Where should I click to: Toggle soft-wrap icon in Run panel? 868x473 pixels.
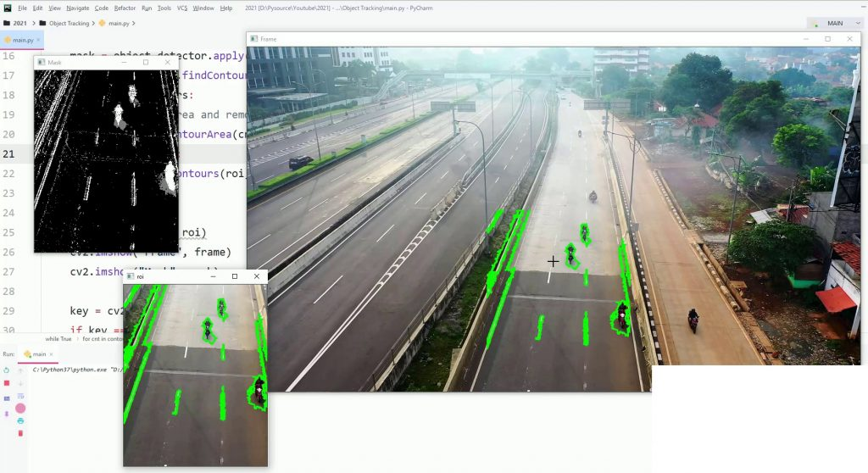coord(20,397)
